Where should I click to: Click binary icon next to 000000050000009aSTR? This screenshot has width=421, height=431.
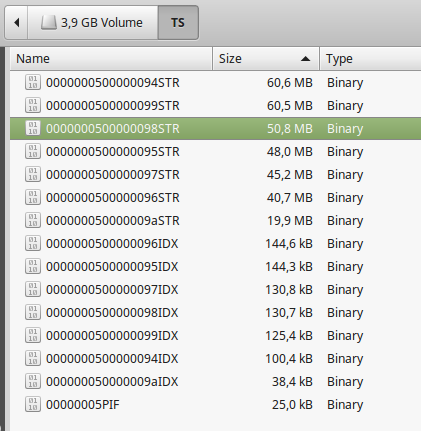point(33,220)
